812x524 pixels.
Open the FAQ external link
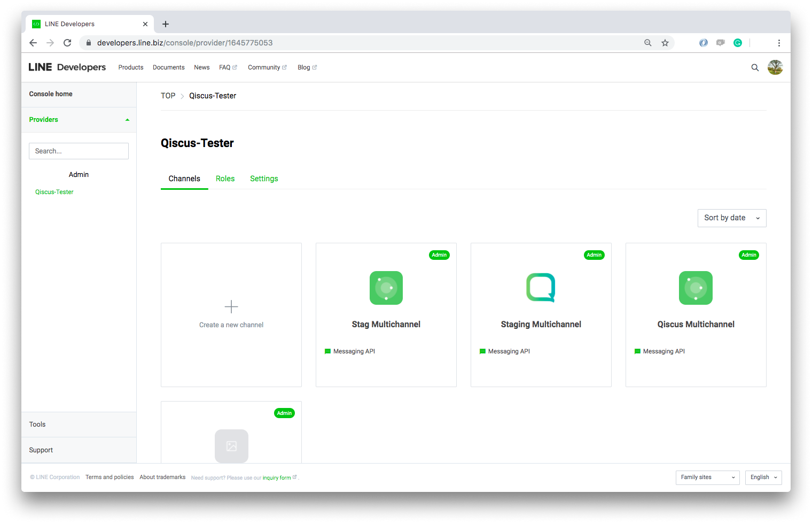(x=228, y=67)
